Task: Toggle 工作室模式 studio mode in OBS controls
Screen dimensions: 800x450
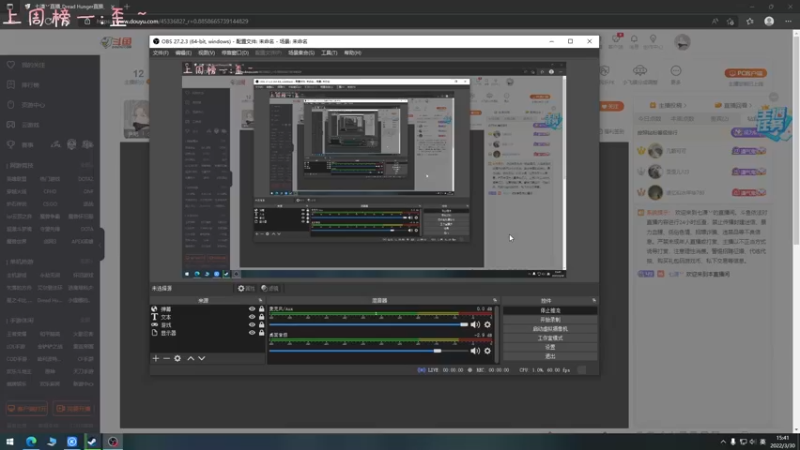Action: click(x=550, y=338)
